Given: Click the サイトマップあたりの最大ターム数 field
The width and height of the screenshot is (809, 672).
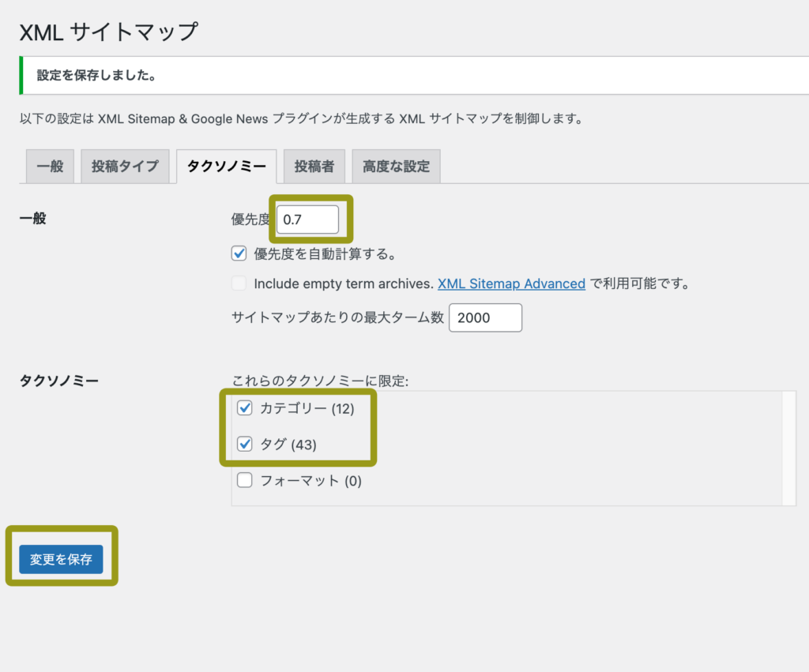Looking at the screenshot, I should click(x=485, y=317).
